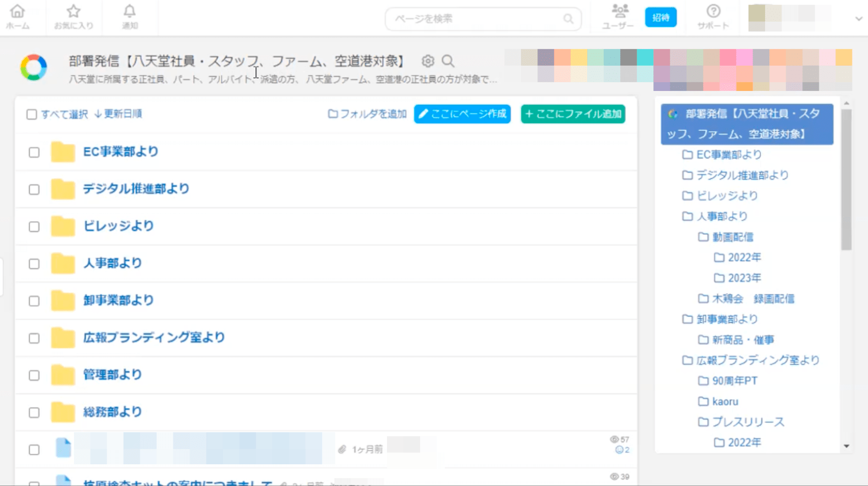
Task: Open 90周年PT in sidebar tree
Action: 735,381
